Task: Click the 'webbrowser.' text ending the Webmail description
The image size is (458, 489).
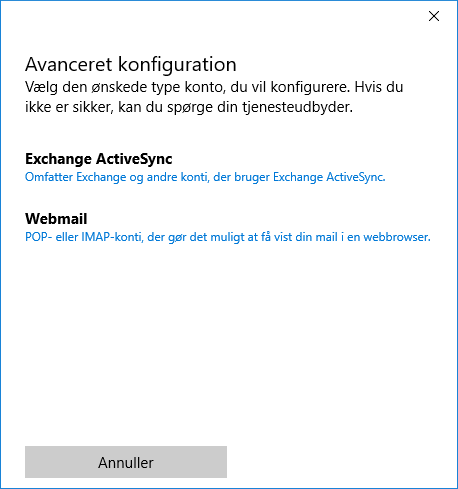Action: coord(397,237)
